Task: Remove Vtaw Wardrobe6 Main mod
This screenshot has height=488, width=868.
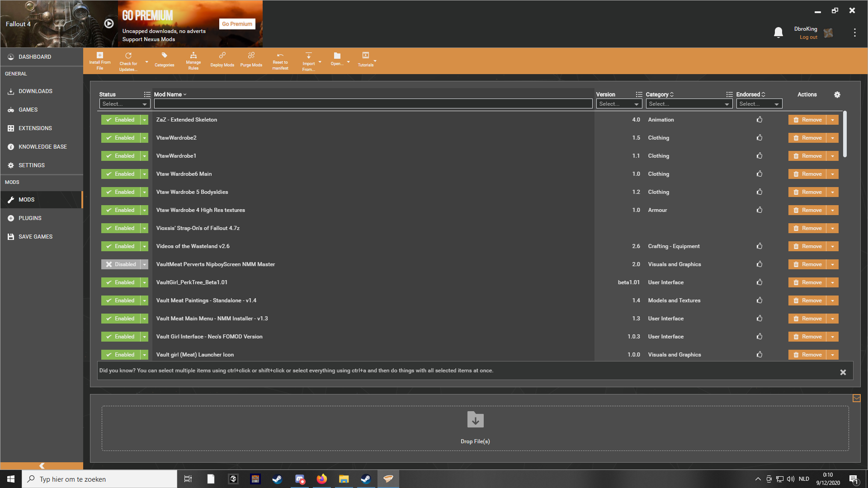Action: pos(807,174)
